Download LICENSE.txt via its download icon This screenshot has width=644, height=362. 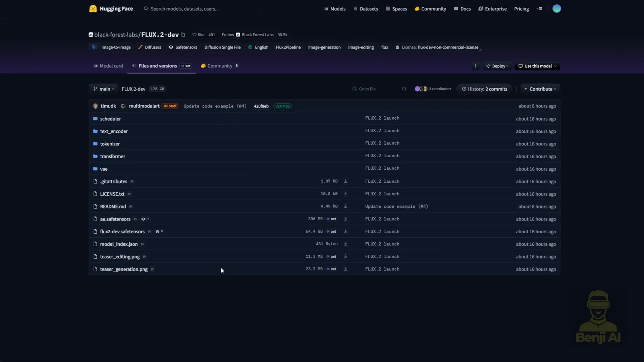click(345, 194)
